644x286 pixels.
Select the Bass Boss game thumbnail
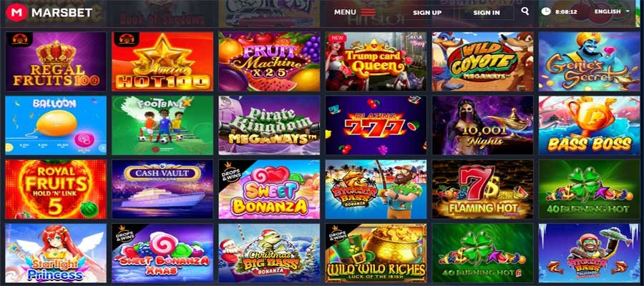click(590, 126)
